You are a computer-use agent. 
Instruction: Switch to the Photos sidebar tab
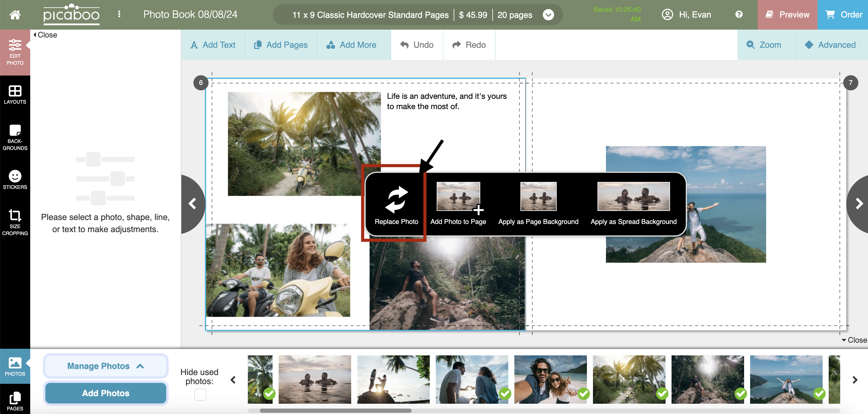pyautogui.click(x=15, y=367)
